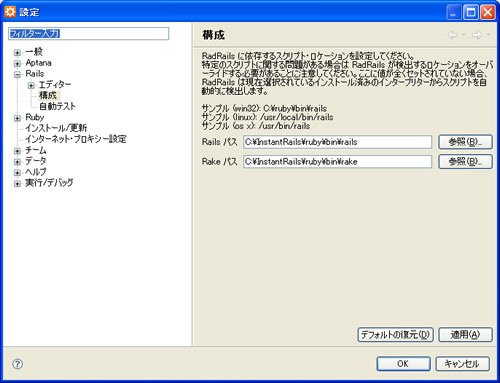
Task: Apply settings with 適用(A) button
Action: point(465,335)
